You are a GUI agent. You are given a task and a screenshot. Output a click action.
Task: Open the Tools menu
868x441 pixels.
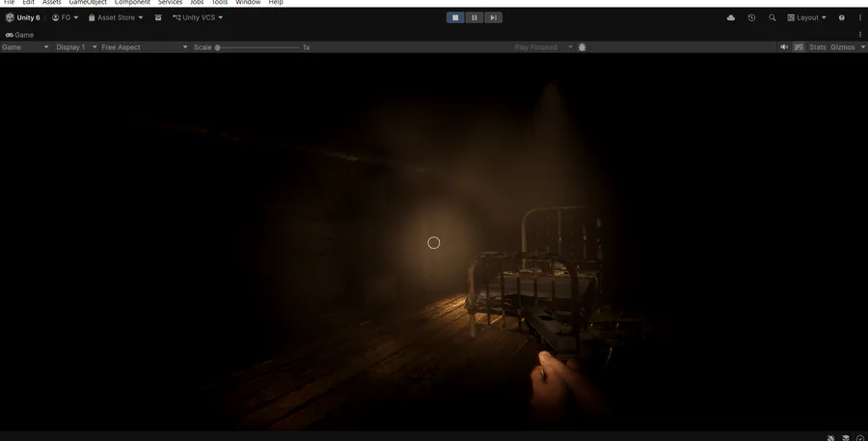(220, 2)
